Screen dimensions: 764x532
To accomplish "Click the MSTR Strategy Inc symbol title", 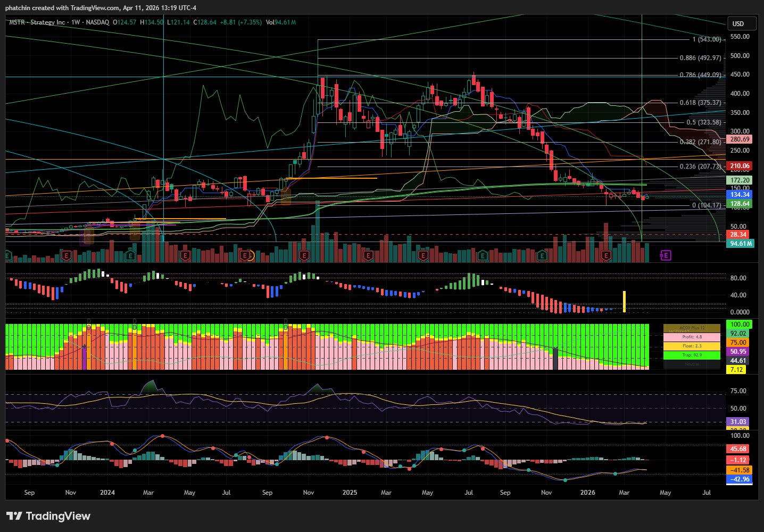I will 37,22.
